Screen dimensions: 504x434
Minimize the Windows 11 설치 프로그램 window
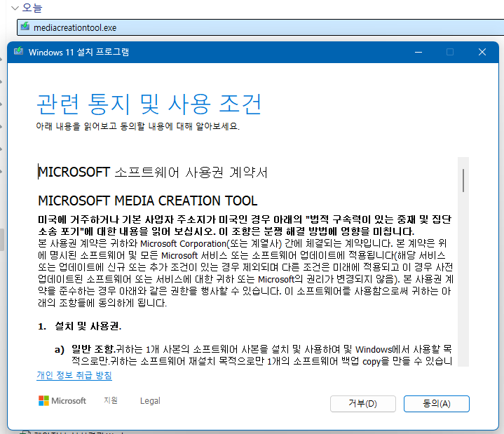pyautogui.click(x=418, y=52)
